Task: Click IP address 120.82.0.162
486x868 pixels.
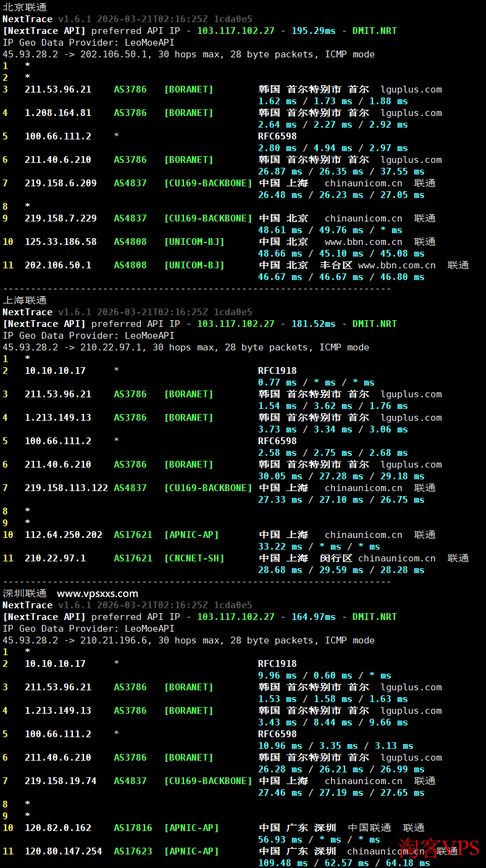Action: [x=58, y=828]
